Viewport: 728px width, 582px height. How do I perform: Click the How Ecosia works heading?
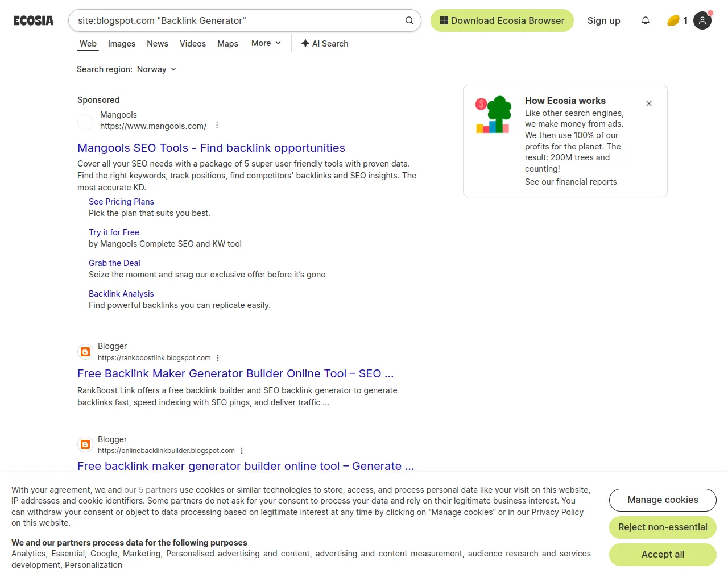click(x=565, y=101)
